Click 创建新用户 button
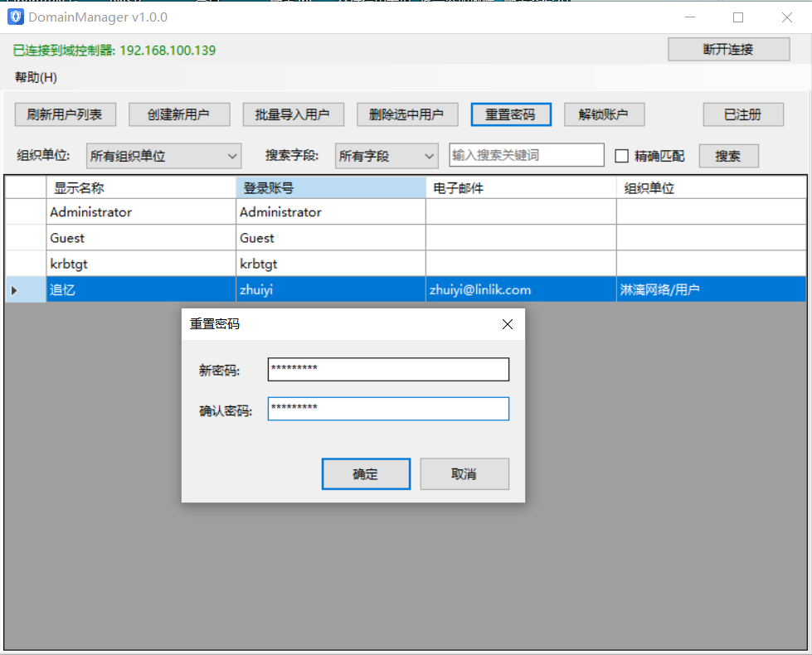Screen dimensions: 812x655 [178, 114]
